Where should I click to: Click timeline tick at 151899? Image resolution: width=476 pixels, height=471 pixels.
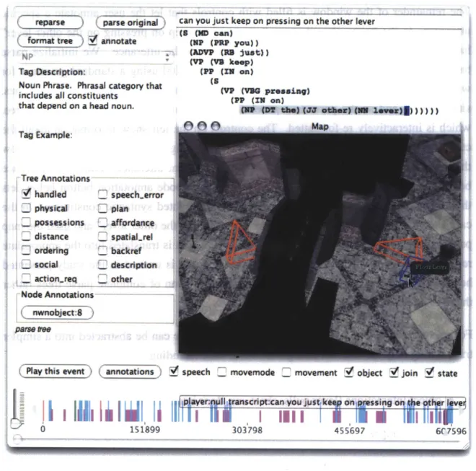145,429
